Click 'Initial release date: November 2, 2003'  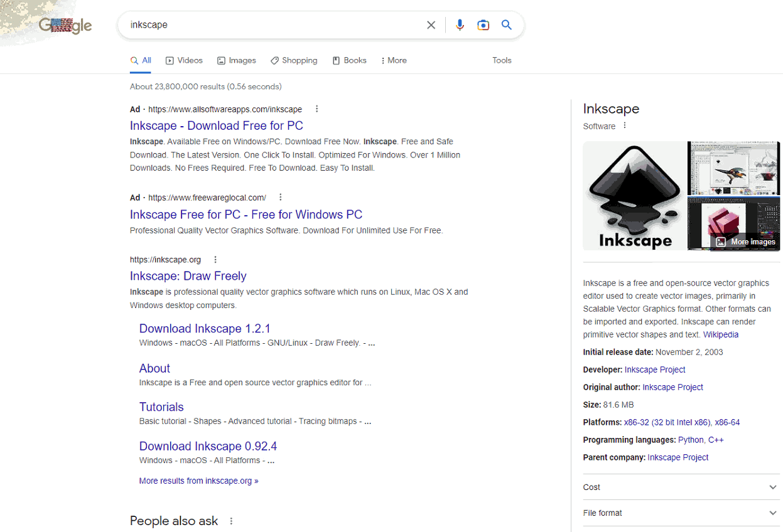point(653,352)
